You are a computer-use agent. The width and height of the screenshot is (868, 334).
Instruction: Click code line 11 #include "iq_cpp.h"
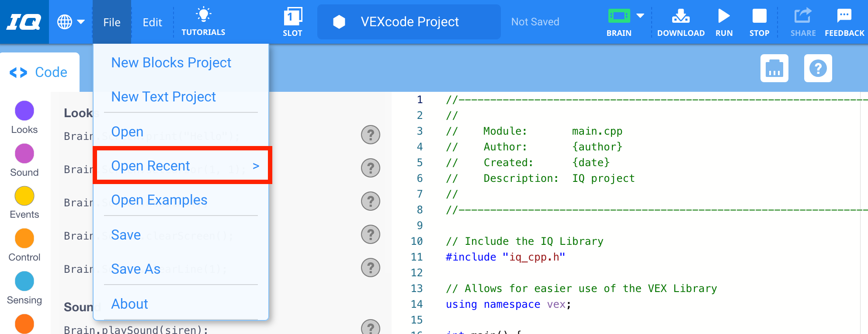click(x=505, y=257)
